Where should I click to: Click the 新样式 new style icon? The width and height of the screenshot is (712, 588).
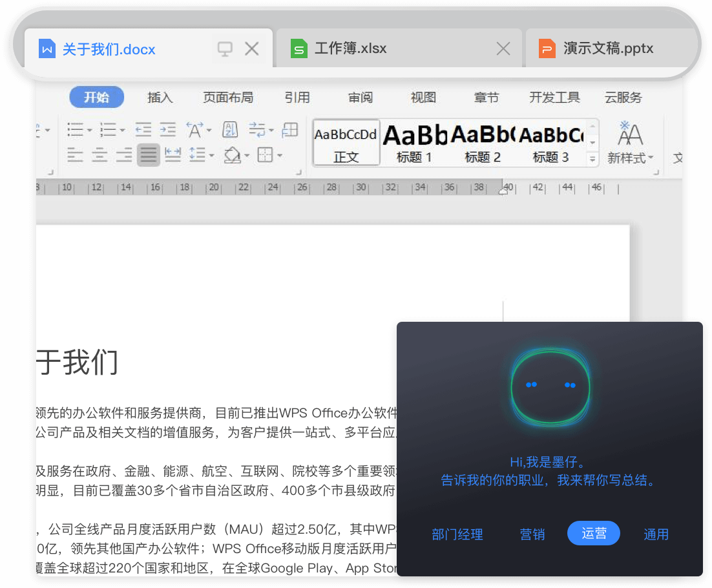[x=630, y=141]
